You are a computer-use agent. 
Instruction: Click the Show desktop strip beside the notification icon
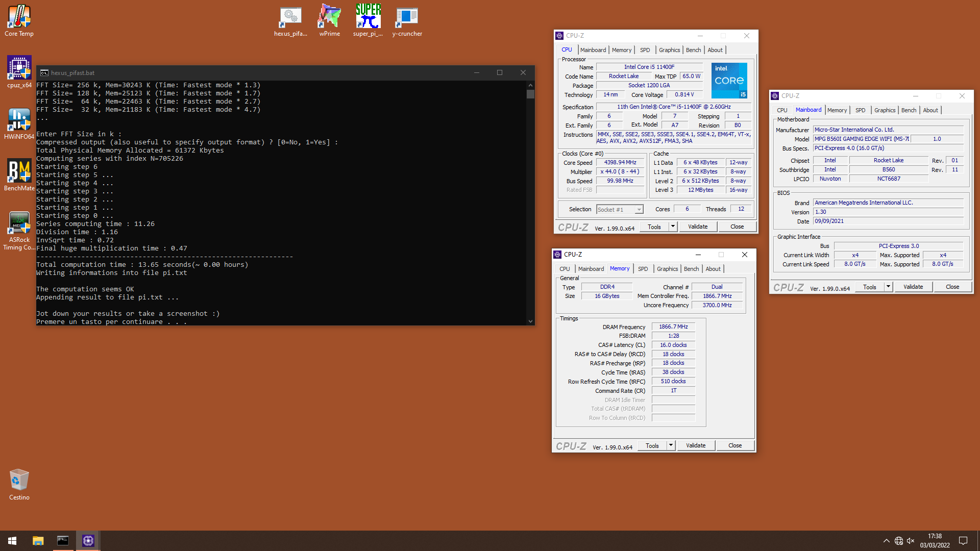tap(978, 541)
